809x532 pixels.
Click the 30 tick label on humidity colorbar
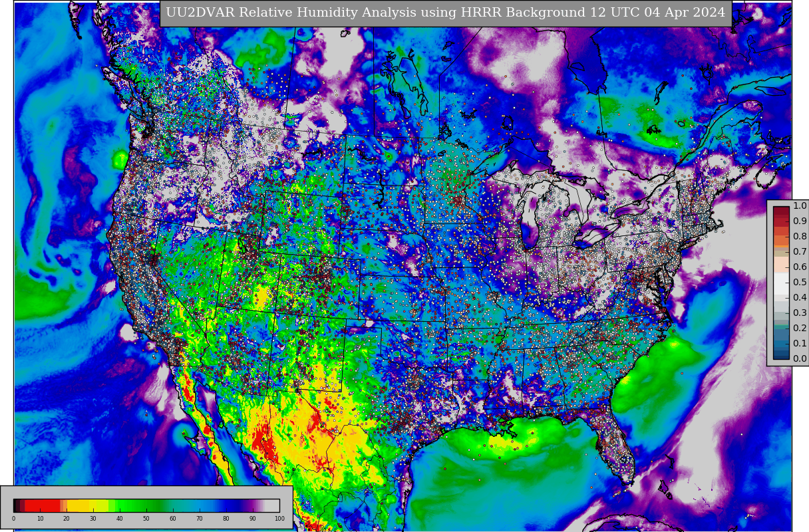tap(93, 519)
